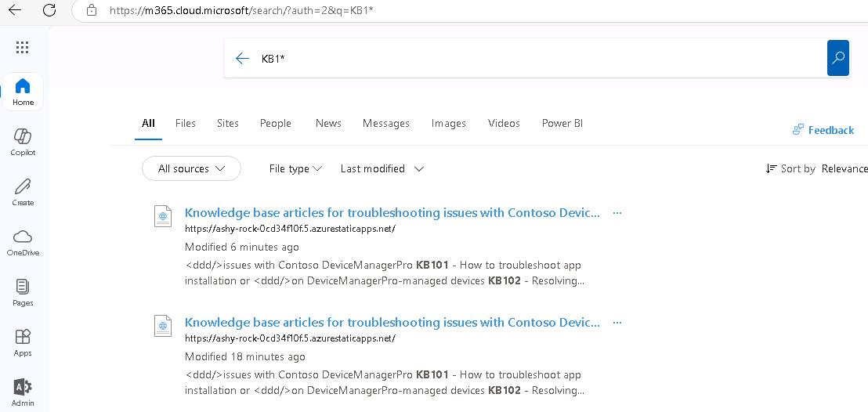Click the first result's web page icon
Viewport: 868px width, 412px height.
pyautogui.click(x=163, y=215)
